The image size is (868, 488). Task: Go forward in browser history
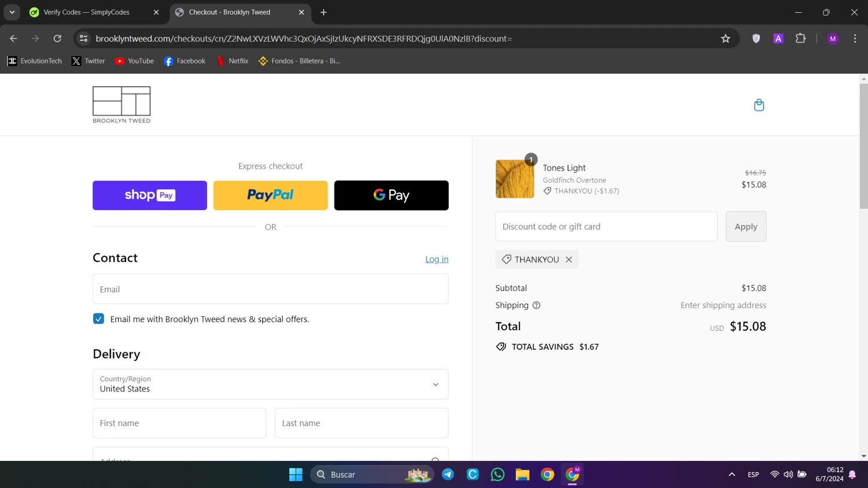tap(35, 39)
